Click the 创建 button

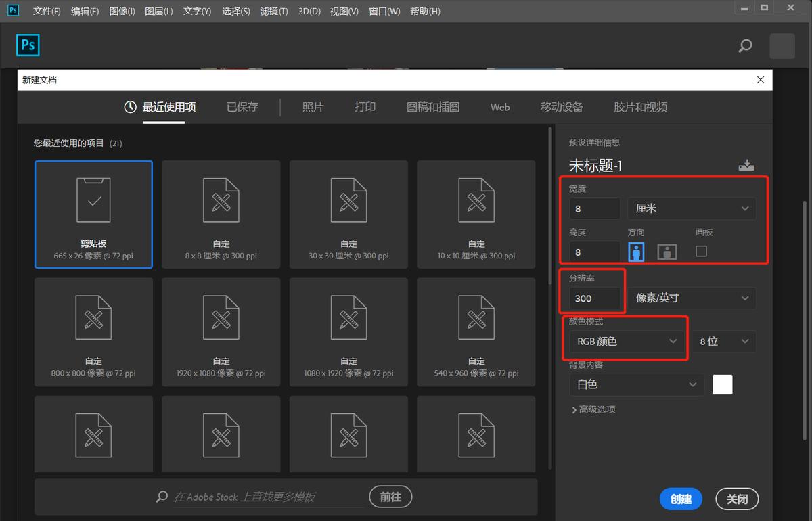[x=681, y=499]
